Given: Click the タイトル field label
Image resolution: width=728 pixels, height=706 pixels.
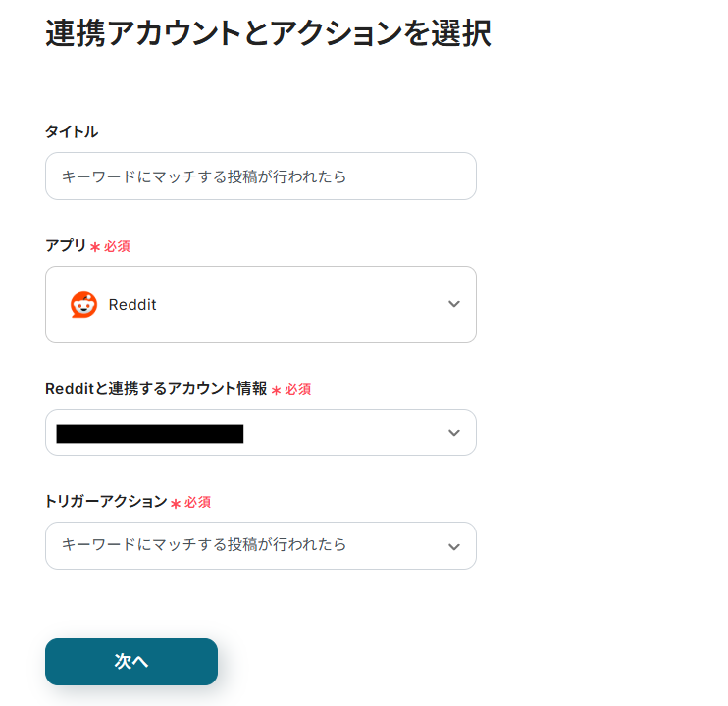Looking at the screenshot, I should 72,131.
